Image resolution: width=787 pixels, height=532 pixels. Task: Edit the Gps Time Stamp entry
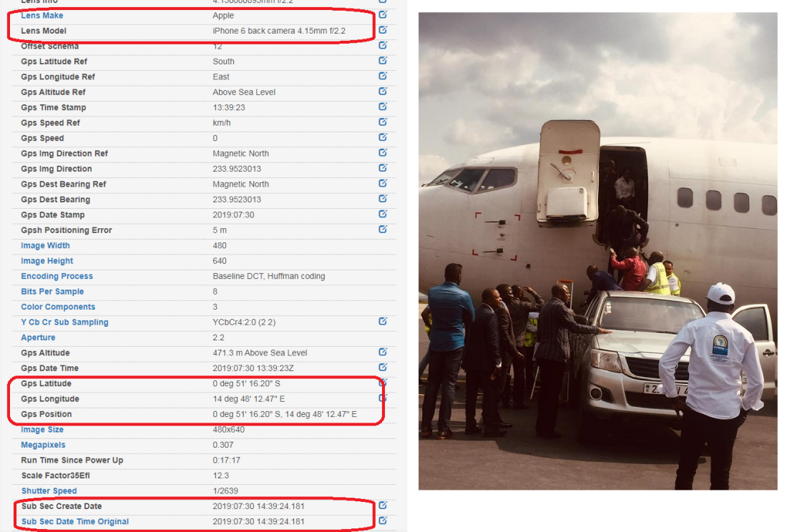coord(383,107)
